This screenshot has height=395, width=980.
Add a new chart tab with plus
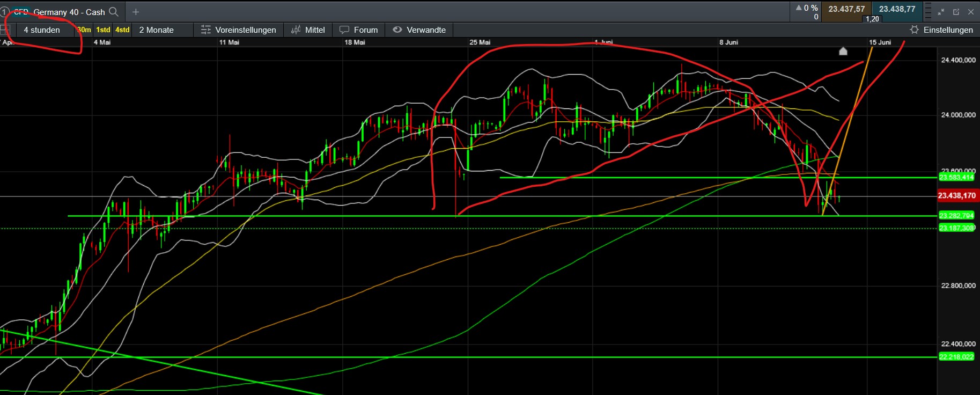(136, 12)
